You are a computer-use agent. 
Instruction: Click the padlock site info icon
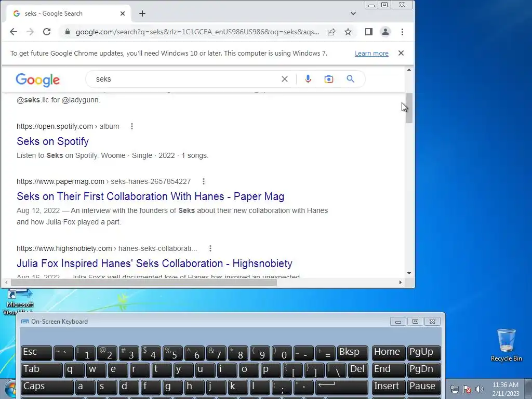[68, 32]
